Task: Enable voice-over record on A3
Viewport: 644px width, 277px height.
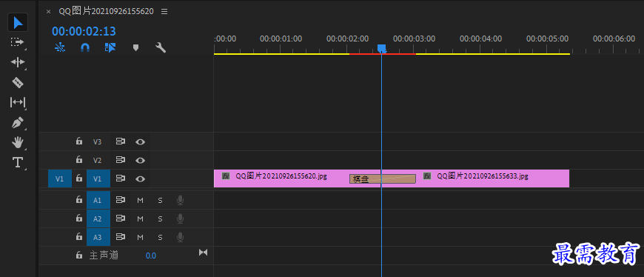Action: 180,238
